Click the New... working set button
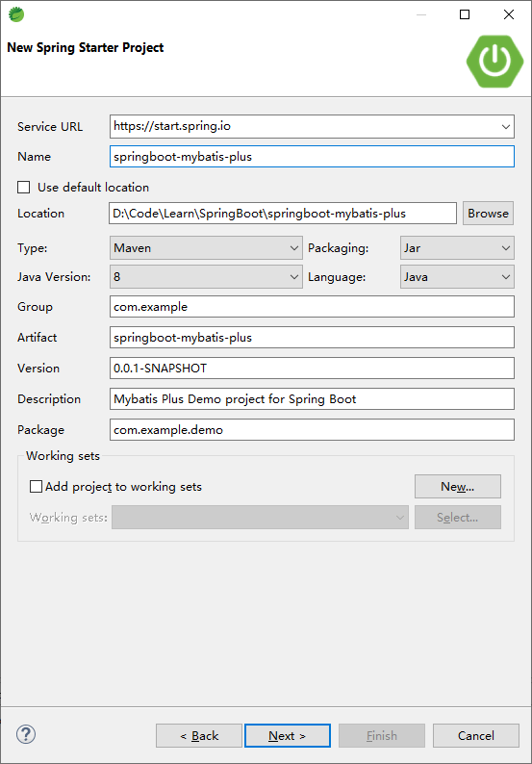The height and width of the screenshot is (764, 532). pos(458,486)
